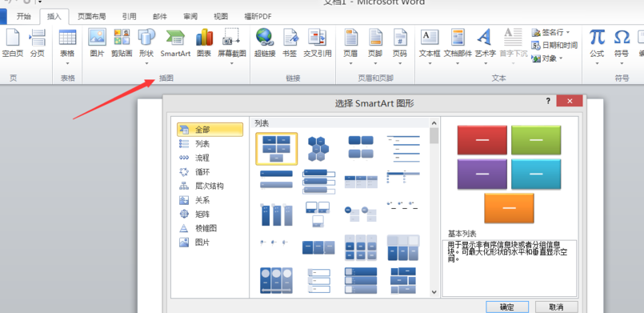The image size is (644, 313).
Task: Open the 形状 shapes dropdown
Action: (146, 47)
